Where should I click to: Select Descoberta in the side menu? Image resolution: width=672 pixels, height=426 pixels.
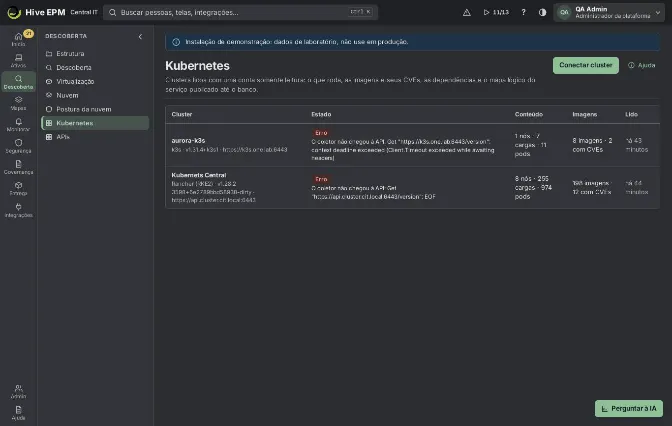tap(95, 67)
